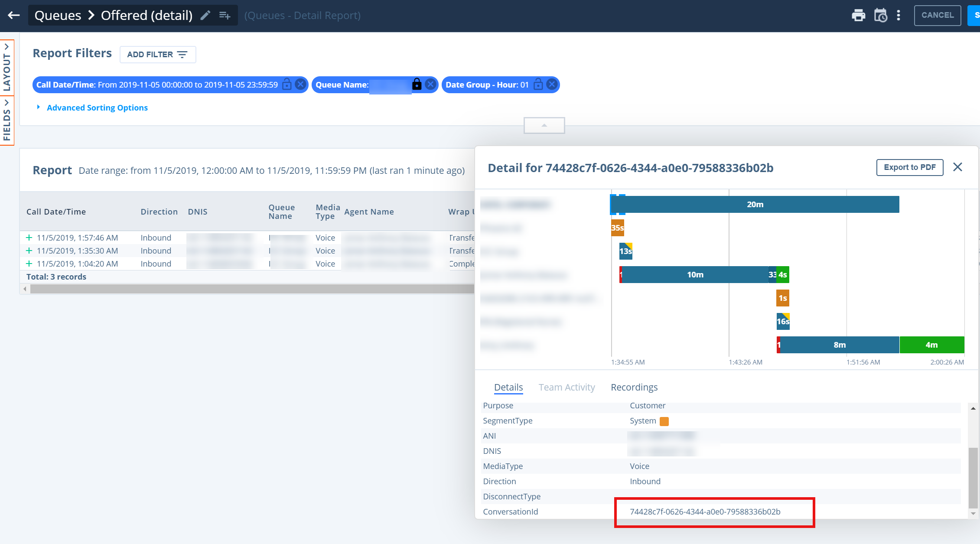This screenshot has height=544, width=980.
Task: Open the schedule report calendar icon
Action: point(880,15)
